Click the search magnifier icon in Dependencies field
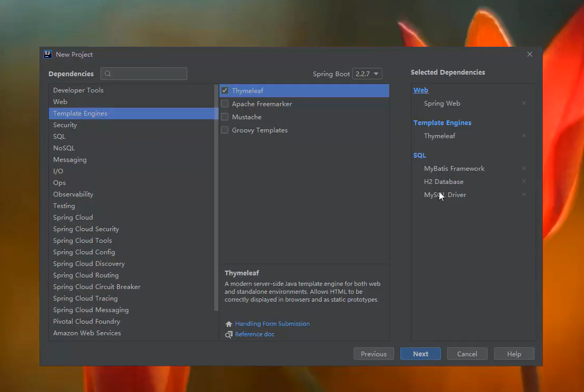Image resolution: width=584 pixels, height=392 pixels. point(108,74)
